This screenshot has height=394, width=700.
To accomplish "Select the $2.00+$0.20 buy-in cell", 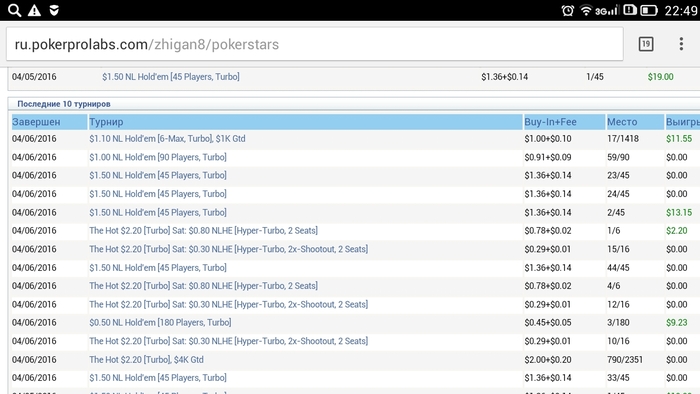I will [548, 360].
